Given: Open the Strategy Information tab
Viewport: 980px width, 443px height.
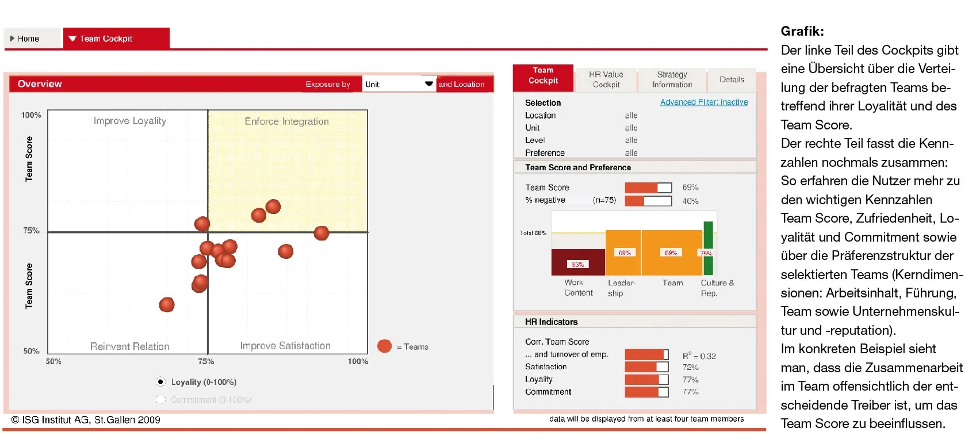Looking at the screenshot, I should coord(672,79).
